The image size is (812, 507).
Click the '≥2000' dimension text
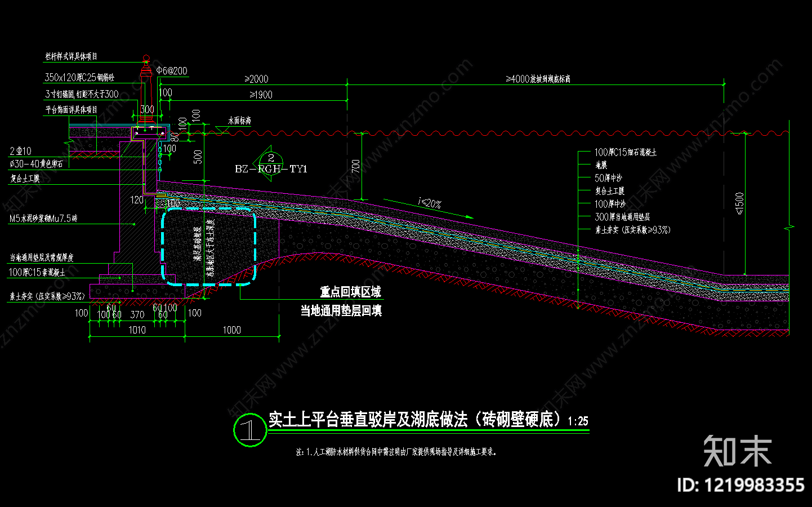[x=256, y=79]
